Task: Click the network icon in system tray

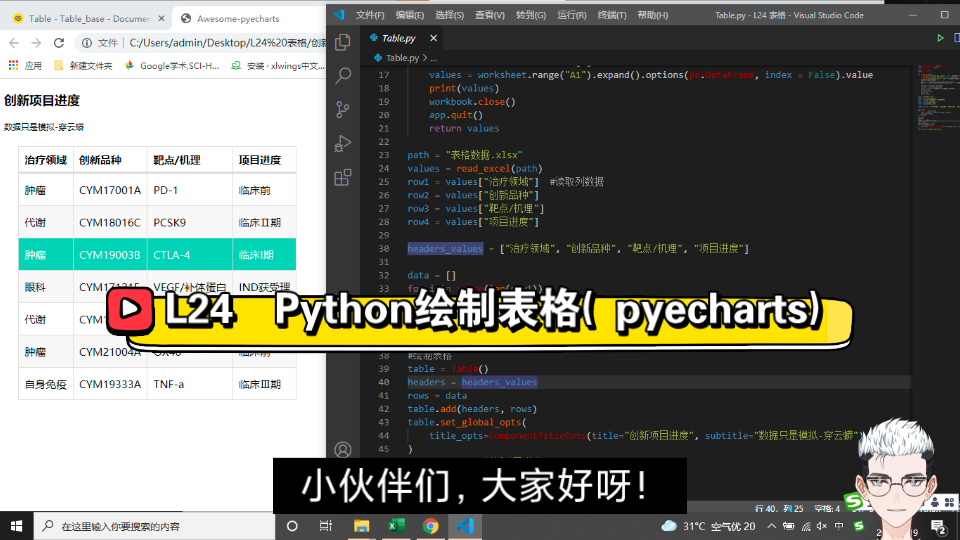Action: (806, 526)
